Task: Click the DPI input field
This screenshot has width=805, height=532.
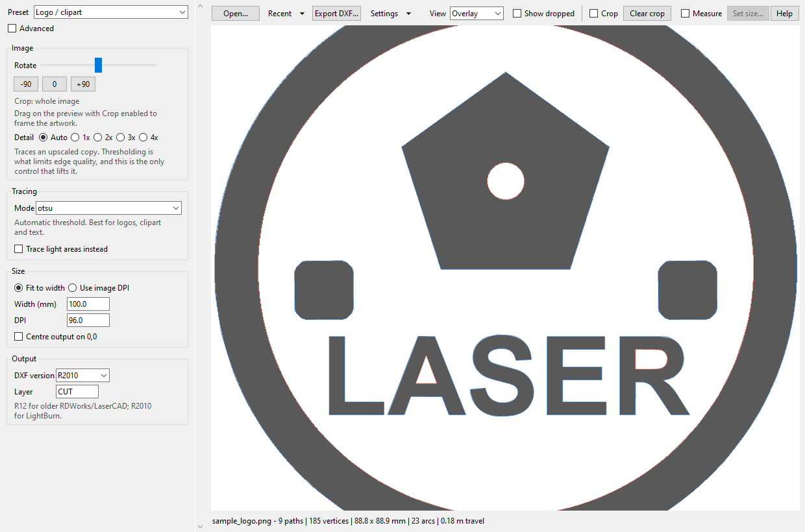Action: [x=88, y=320]
